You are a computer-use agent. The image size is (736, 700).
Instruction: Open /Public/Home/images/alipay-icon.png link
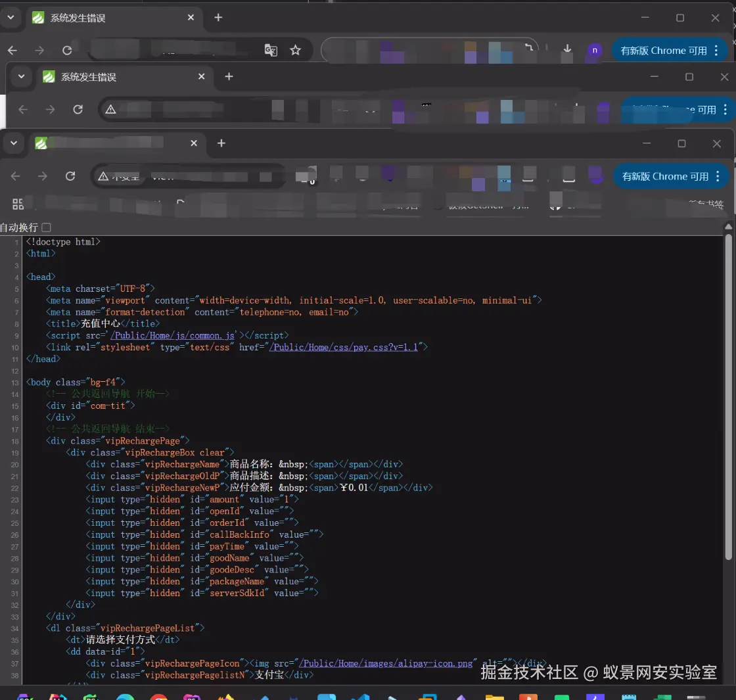[386, 663]
